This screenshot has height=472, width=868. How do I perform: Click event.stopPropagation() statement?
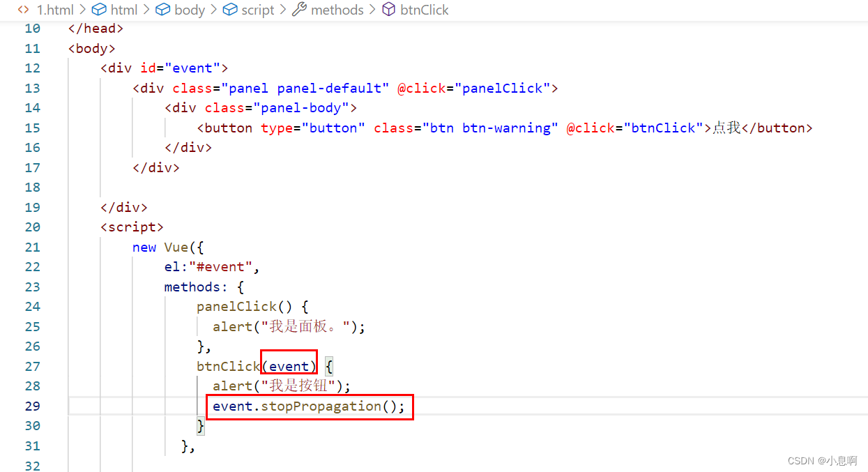(309, 406)
